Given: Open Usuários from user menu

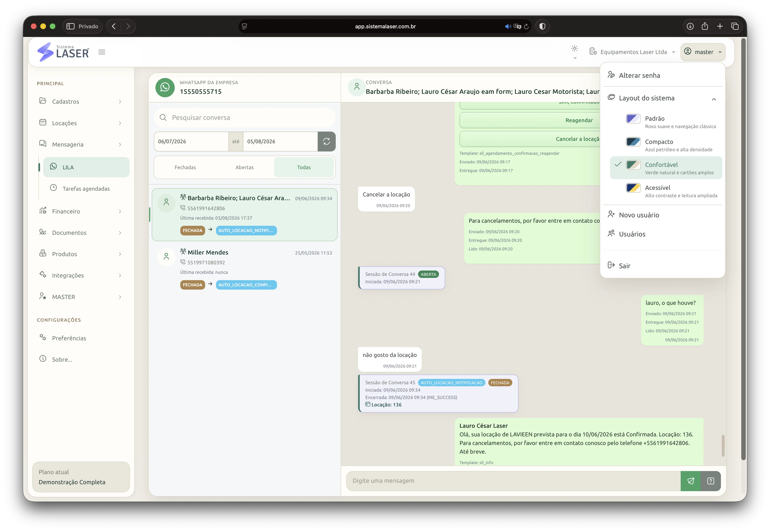Looking at the screenshot, I should coord(662,234).
